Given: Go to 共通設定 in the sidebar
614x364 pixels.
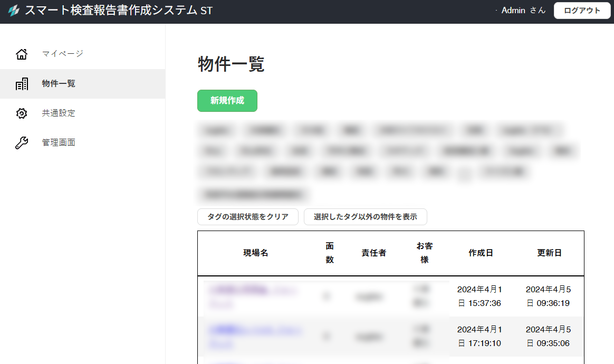Looking at the screenshot, I should (59, 113).
